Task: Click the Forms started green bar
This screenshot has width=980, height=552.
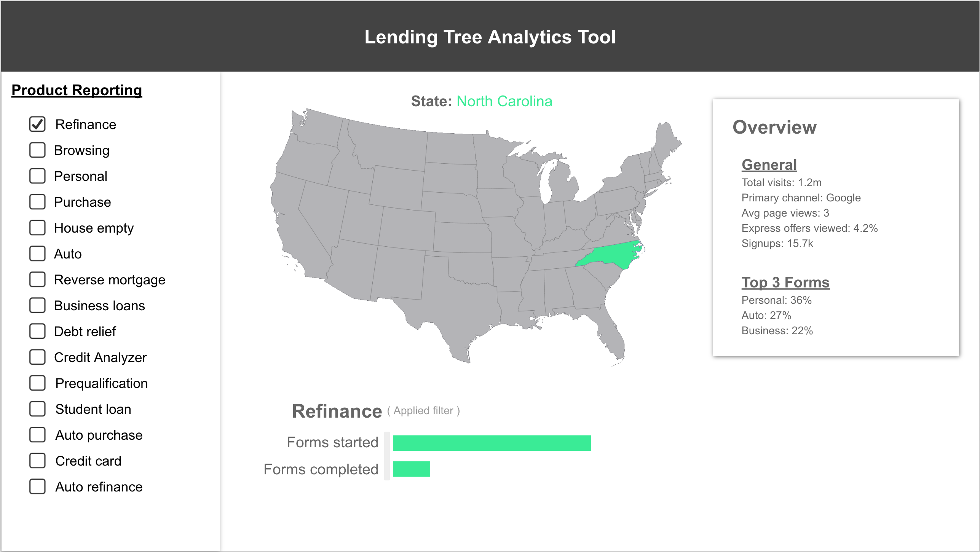Action: (x=492, y=443)
